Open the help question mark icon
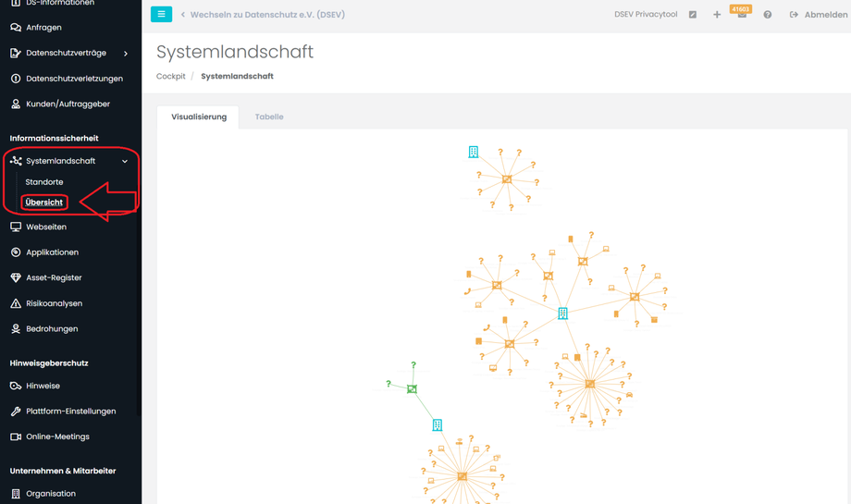851x504 pixels. 768,15
